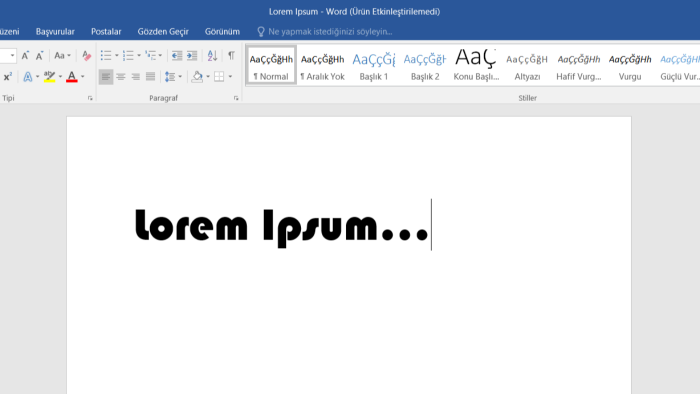Screen dimensions: 700x394
Task: Shrink font size with smaller A icon
Action: 39,55
